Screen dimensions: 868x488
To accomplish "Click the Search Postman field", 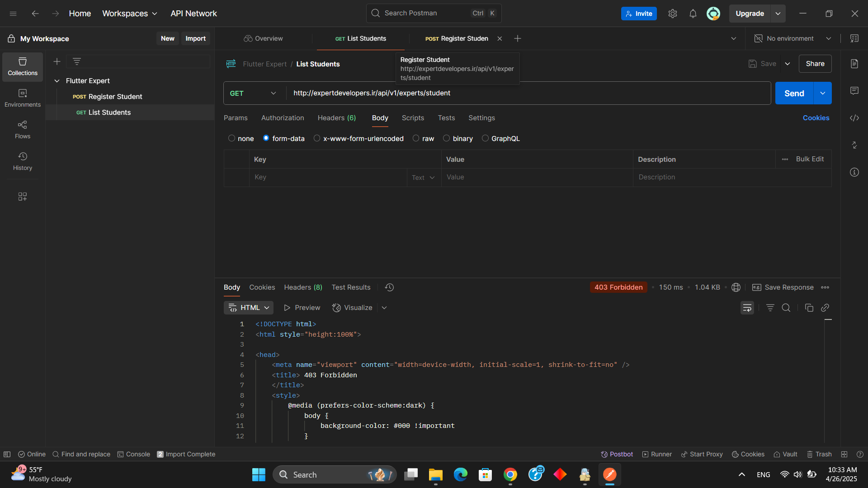I will 434,13.
